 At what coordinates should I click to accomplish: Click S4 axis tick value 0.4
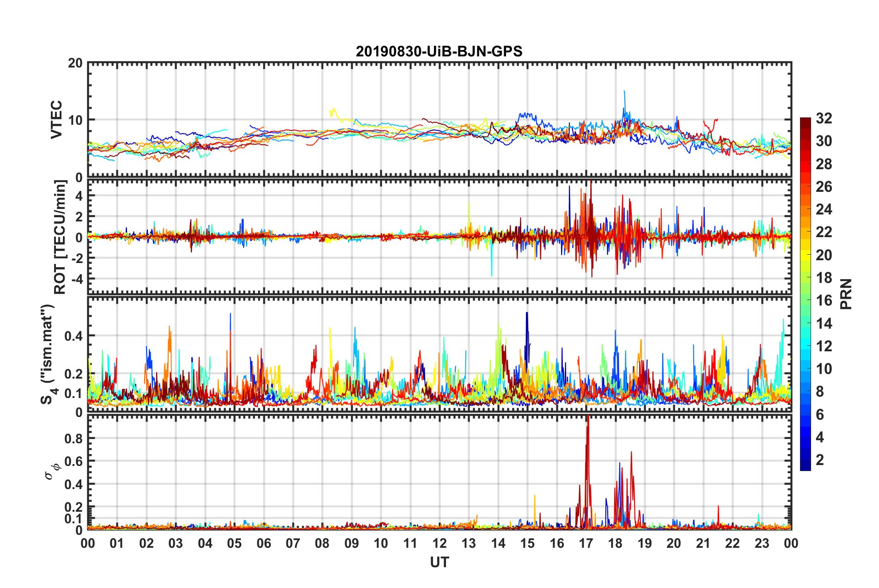coord(73,336)
